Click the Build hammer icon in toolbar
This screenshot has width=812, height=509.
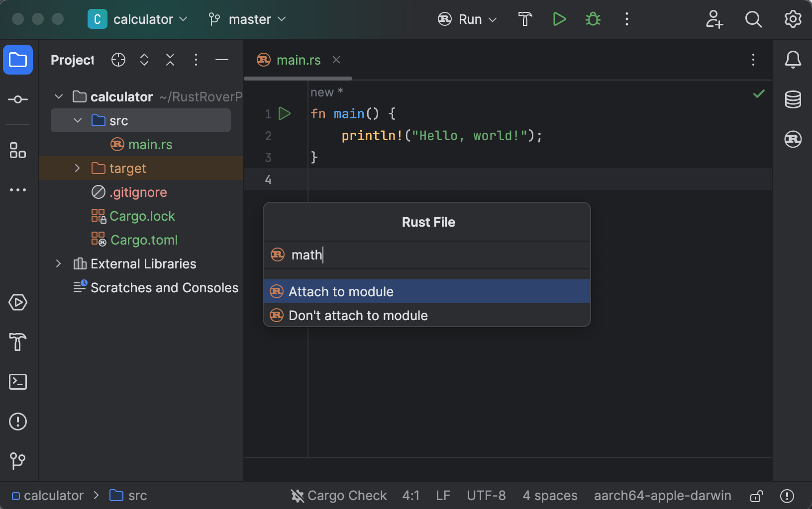coord(525,19)
